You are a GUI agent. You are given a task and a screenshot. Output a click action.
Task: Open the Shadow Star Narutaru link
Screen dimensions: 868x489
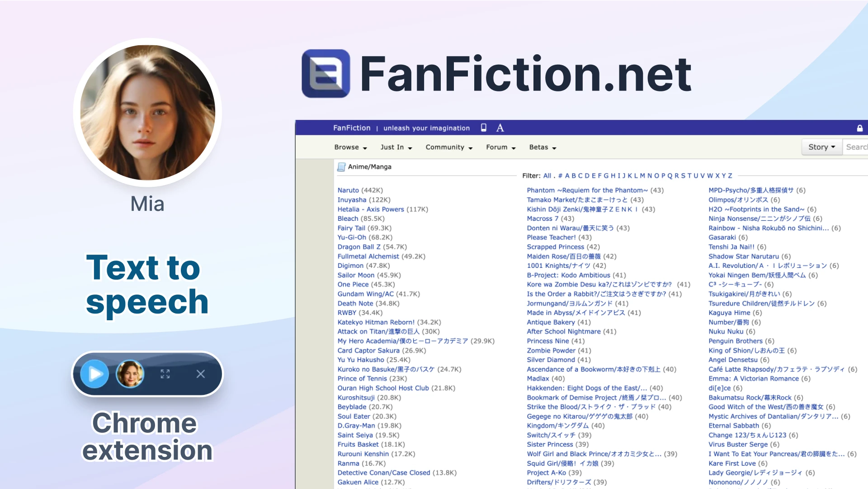point(744,256)
